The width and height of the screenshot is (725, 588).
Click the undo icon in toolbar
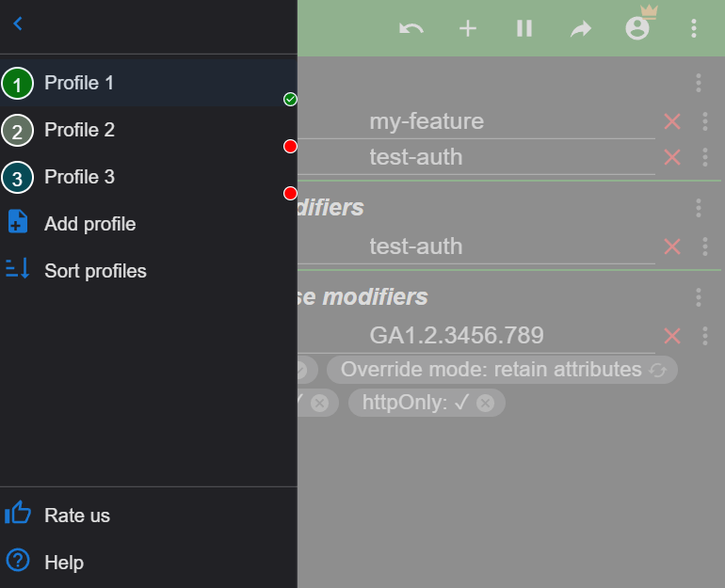[x=411, y=28]
